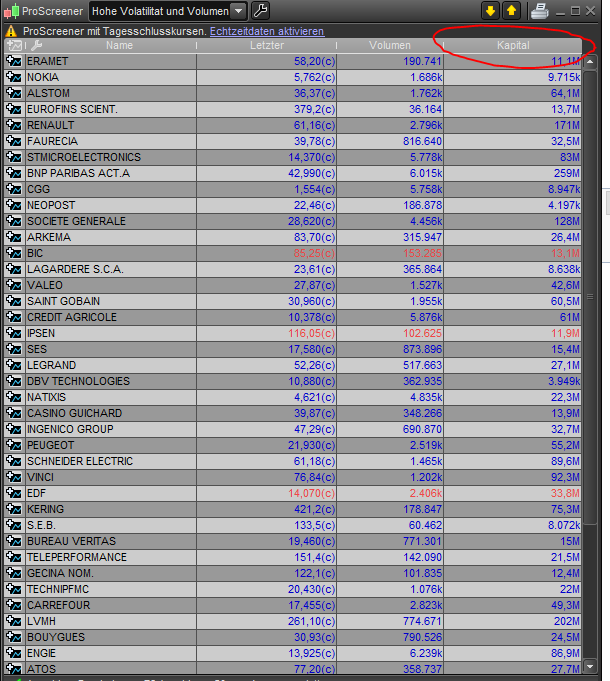Select the VINCI name cell
Image resolution: width=610 pixels, height=681 pixels.
pyautogui.click(x=111, y=477)
